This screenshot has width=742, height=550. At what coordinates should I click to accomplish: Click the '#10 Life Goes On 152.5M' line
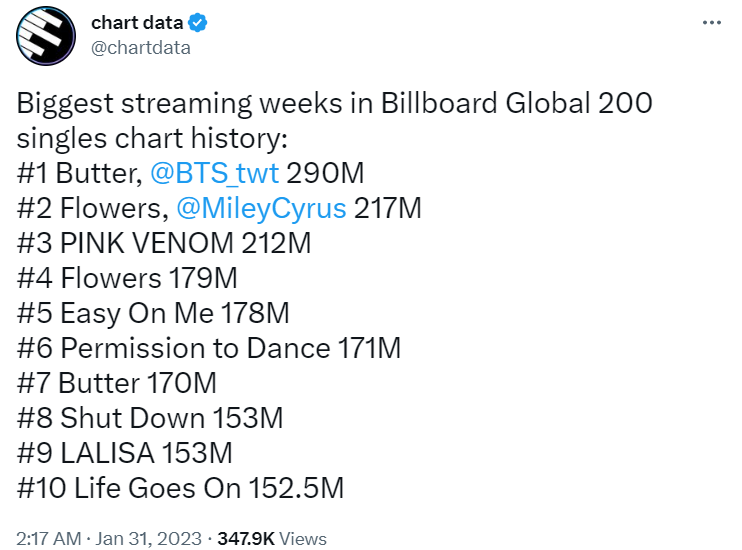(180, 488)
